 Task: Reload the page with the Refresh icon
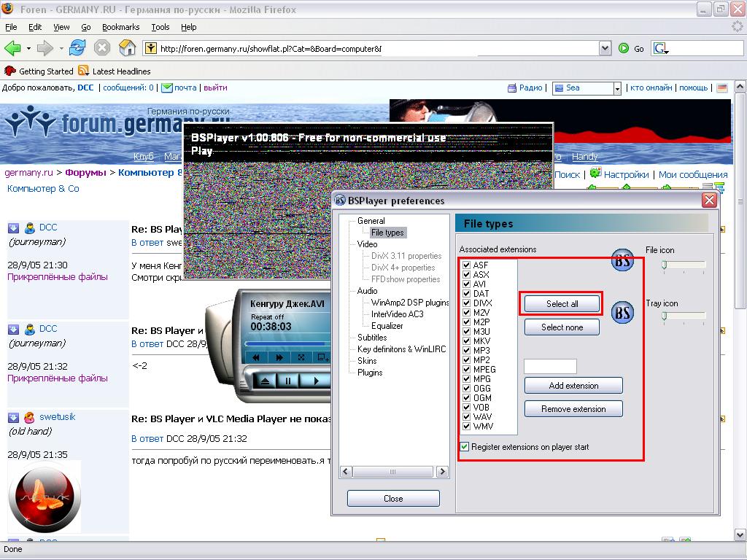[x=77, y=48]
